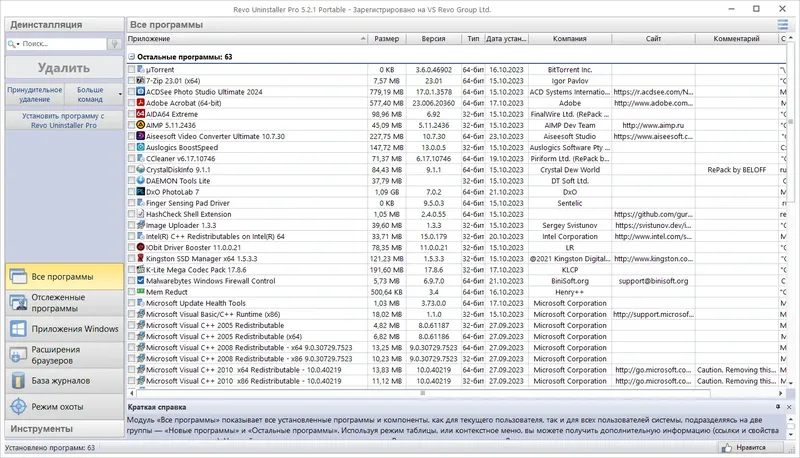Sort by the Размер column header
The image size is (800, 458).
coord(387,39)
